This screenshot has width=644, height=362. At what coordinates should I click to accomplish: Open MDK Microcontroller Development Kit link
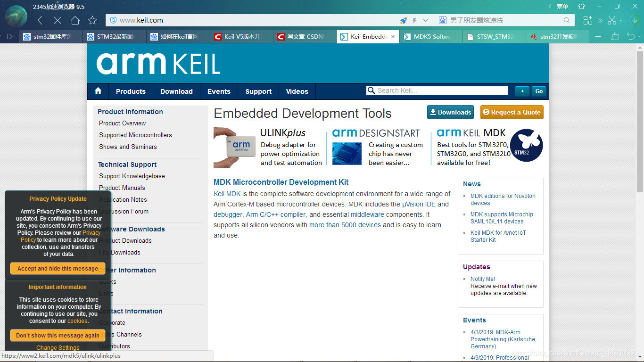coord(281,182)
